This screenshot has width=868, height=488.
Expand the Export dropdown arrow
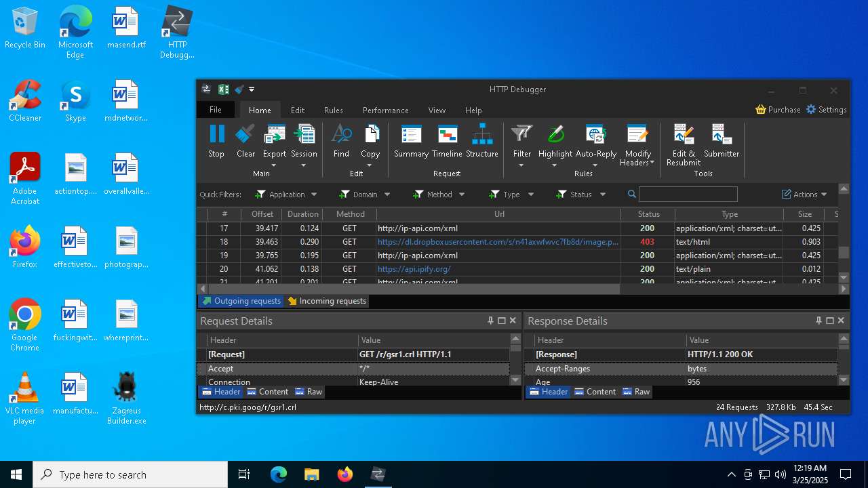pyautogui.click(x=275, y=164)
